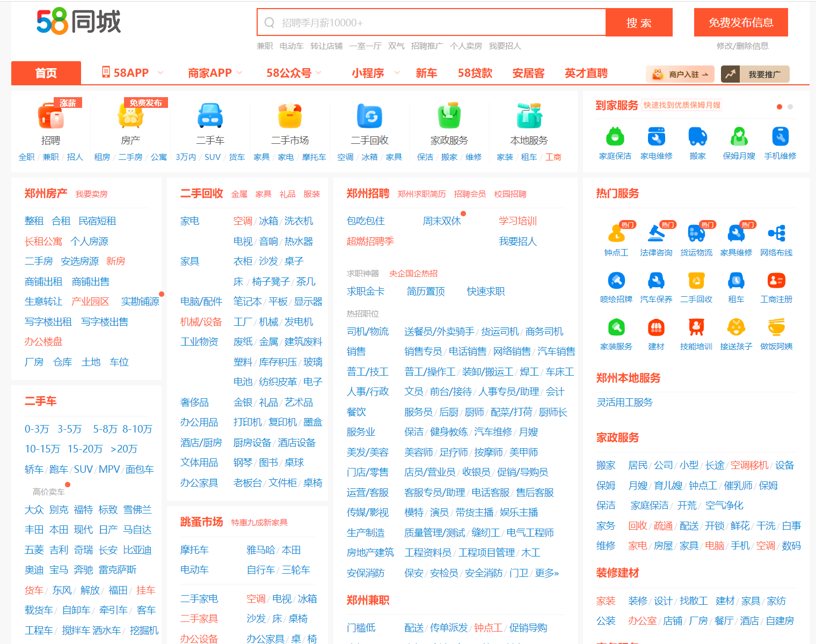The width and height of the screenshot is (816, 644).
Task: Open the 房产 category icon
Action: tap(130, 116)
